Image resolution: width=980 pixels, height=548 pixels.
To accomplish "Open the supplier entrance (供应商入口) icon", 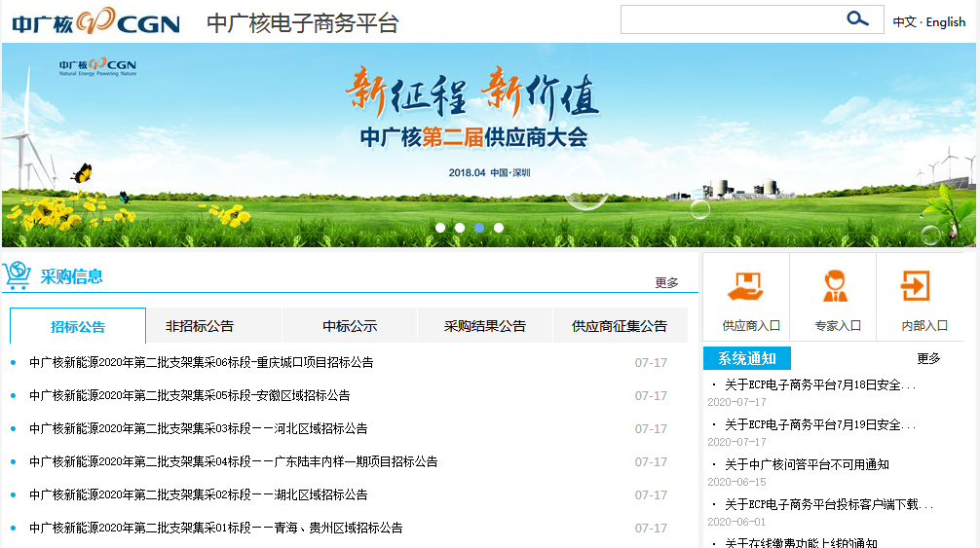I will pos(745,286).
